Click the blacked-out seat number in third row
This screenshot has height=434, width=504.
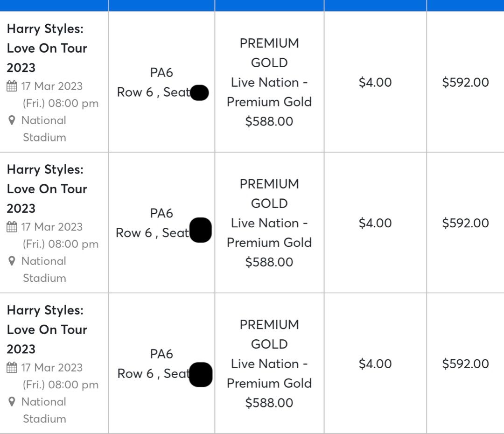[x=201, y=375]
